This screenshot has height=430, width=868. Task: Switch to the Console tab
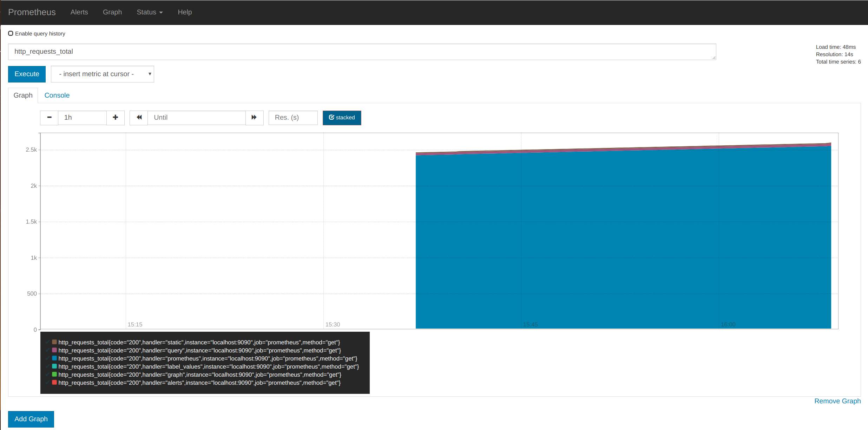[57, 95]
